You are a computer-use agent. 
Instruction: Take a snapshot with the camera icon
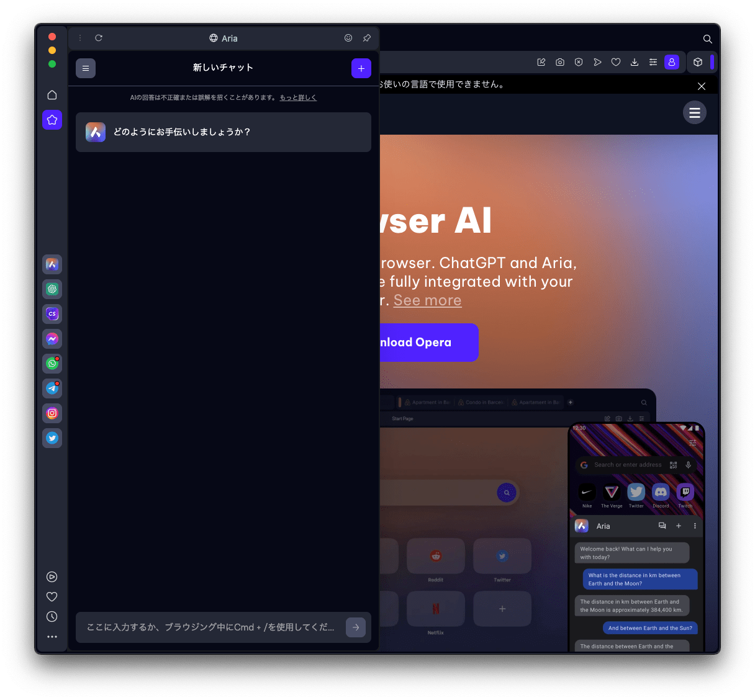[x=560, y=62]
